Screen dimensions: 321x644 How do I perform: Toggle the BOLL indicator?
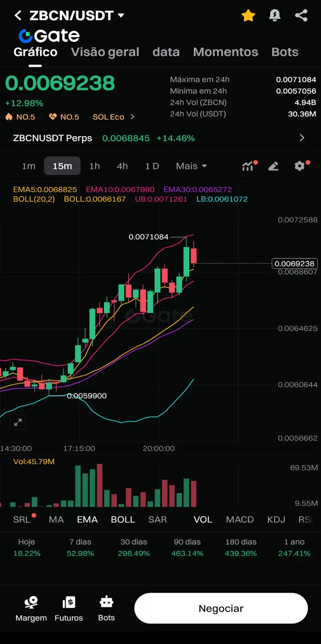tap(123, 520)
